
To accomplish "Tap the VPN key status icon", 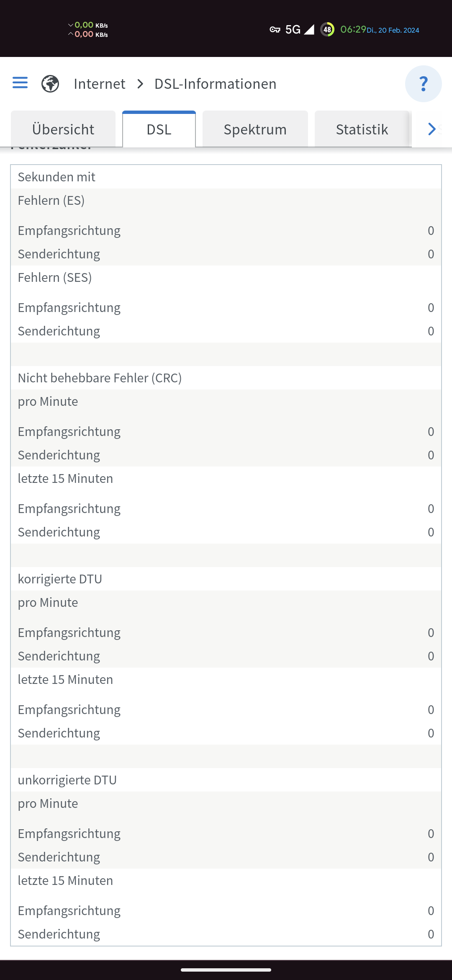I will [x=275, y=29].
